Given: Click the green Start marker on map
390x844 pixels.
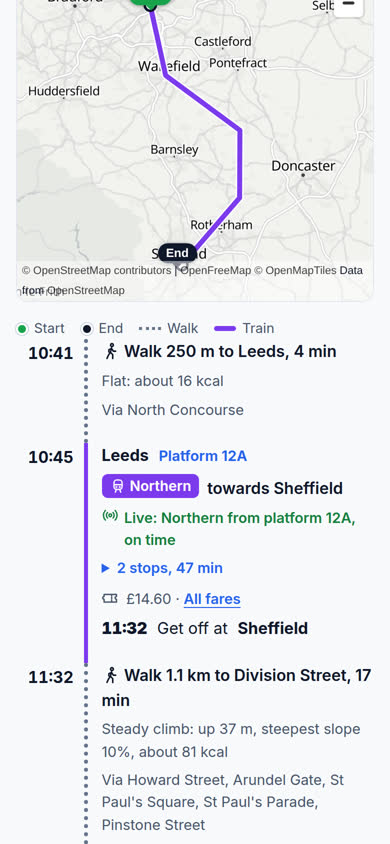Looking at the screenshot, I should (x=151, y=3).
